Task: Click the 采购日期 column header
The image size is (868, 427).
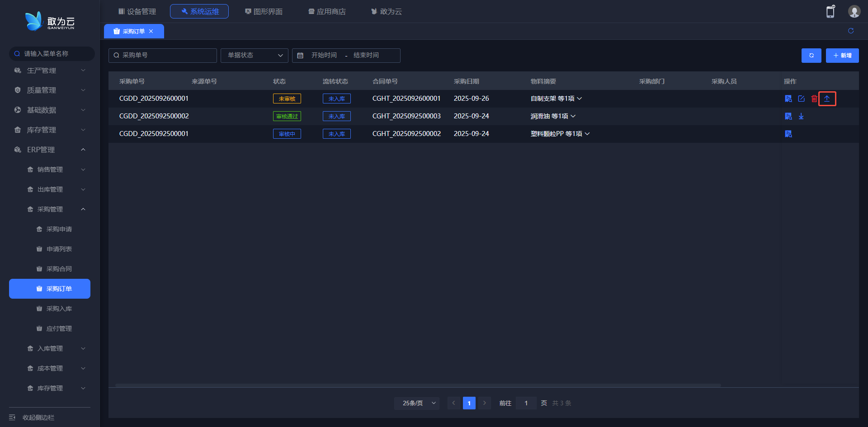Action: 467,81
